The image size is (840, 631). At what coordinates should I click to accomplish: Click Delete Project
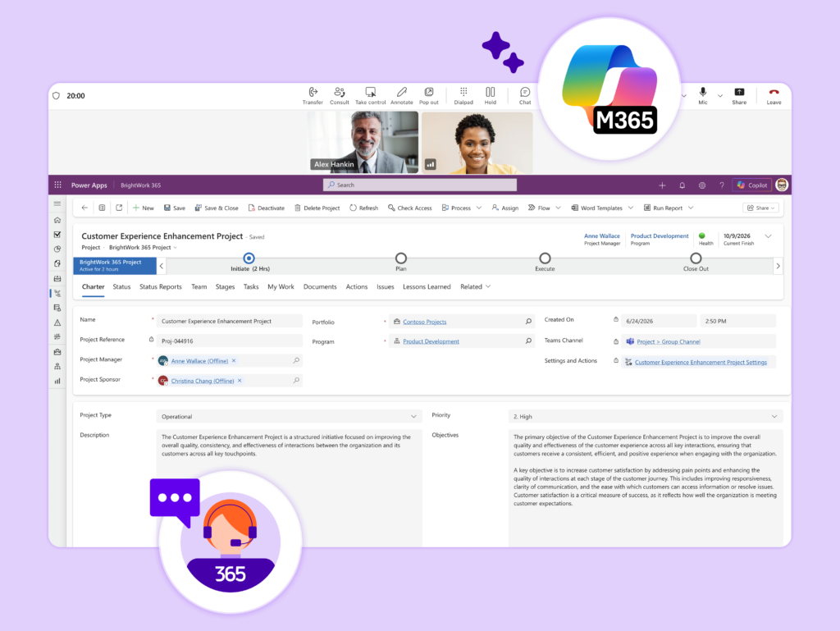317,208
